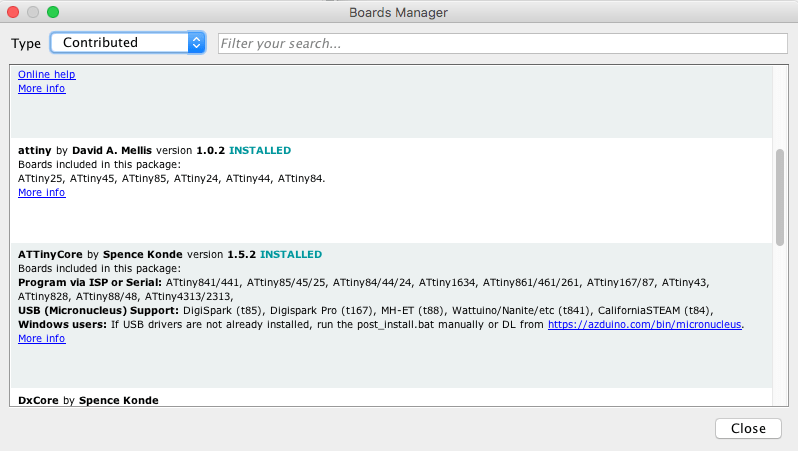This screenshot has height=451, width=798.
Task: Follow the azduino.com micronucleus link
Action: (x=644, y=325)
